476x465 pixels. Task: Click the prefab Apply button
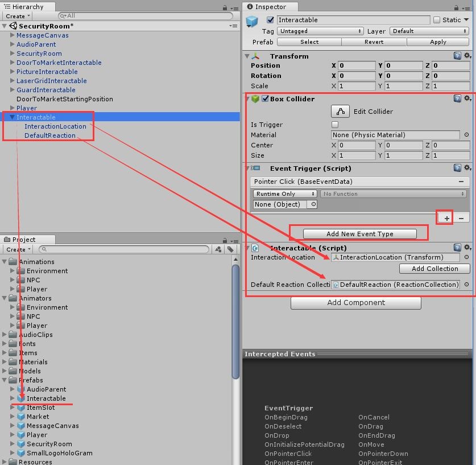(438, 42)
